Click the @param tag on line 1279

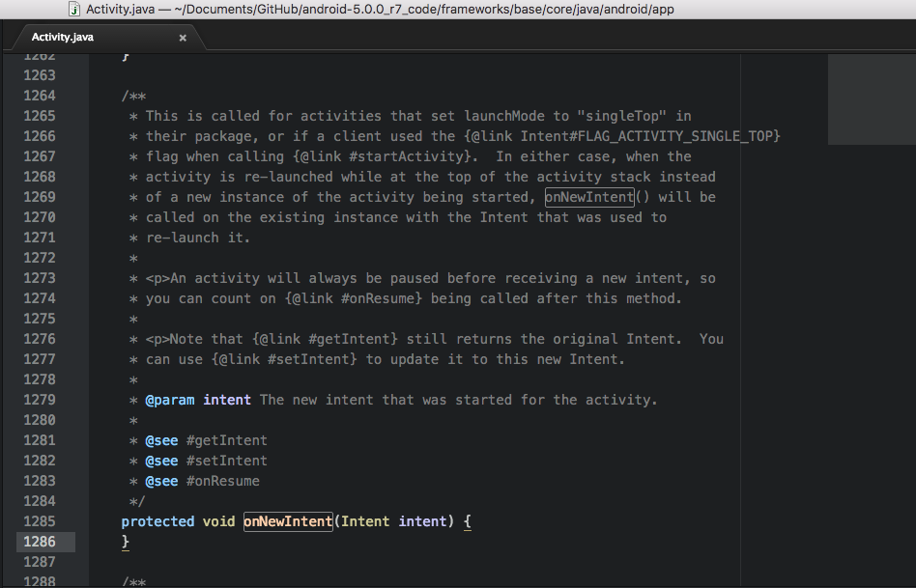pyautogui.click(x=170, y=400)
